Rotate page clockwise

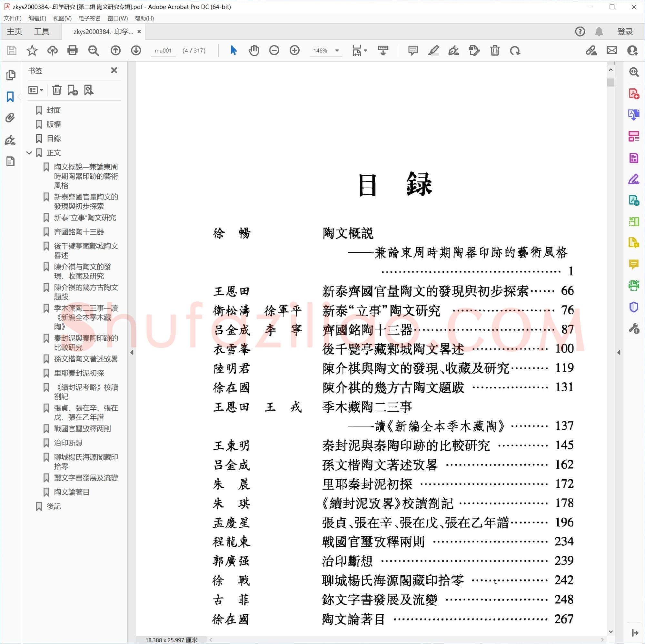tap(515, 50)
